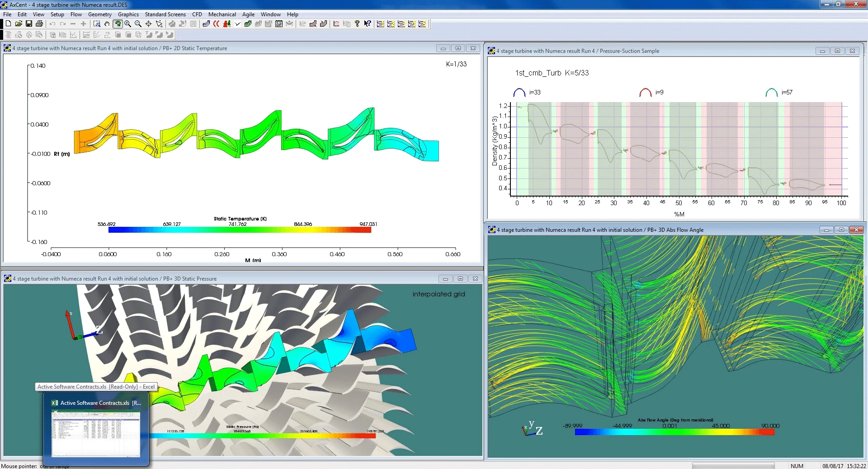Click the Zoom Out magnifier icon
The height and width of the screenshot is (469, 868).
pos(138,24)
